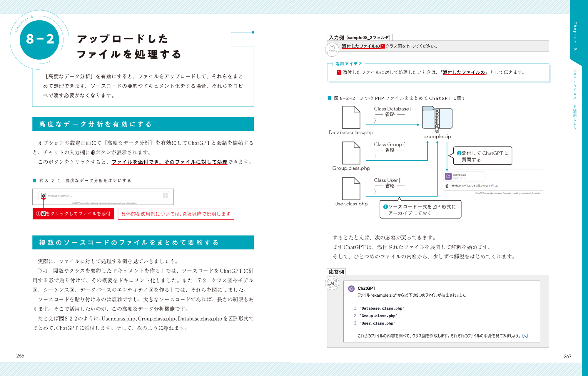
Task: Click the example.zip attachment thumbnail card
Action: coord(465,176)
